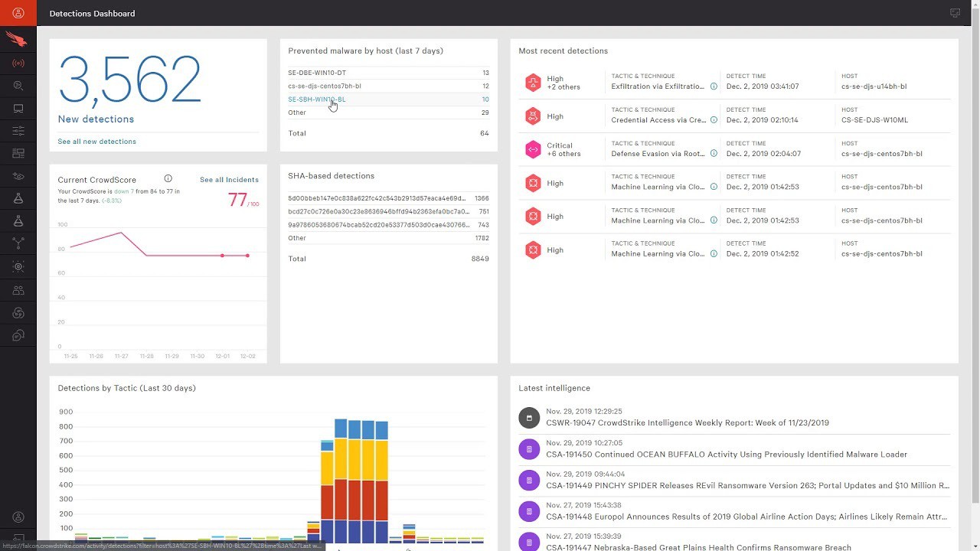
Task: Click info icon next to Exfiltration technique
Action: (x=714, y=86)
